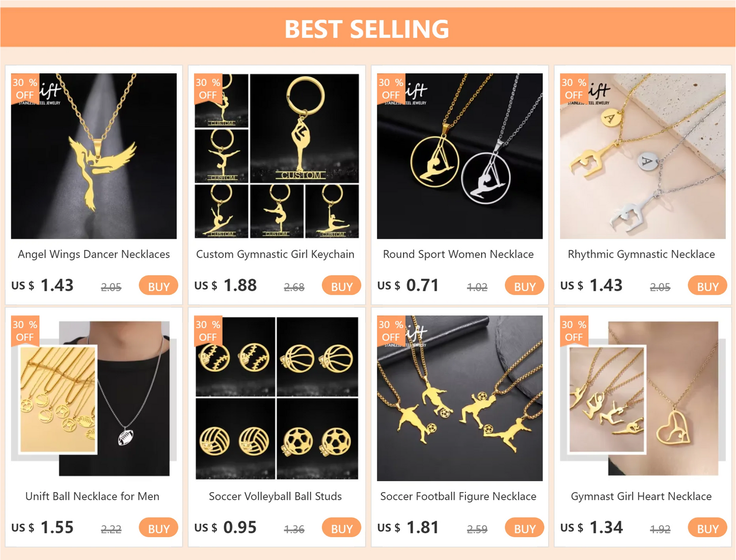Image resolution: width=736 pixels, height=560 pixels.
Task: Click the Round Sport Women Necklace photo
Action: tap(459, 156)
